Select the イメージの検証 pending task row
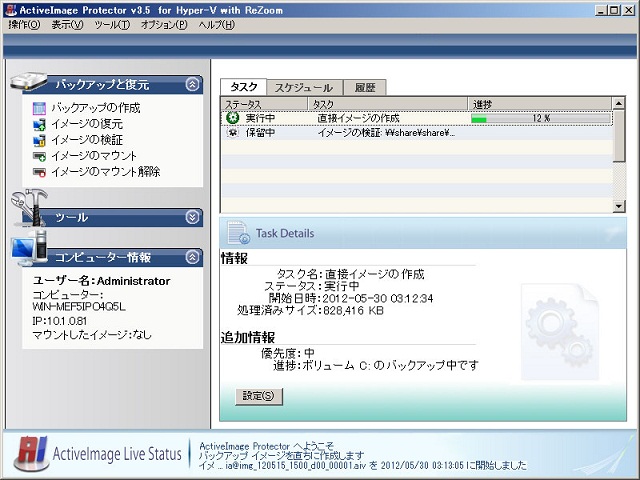Viewport: 640px width, 480px height. point(417,133)
